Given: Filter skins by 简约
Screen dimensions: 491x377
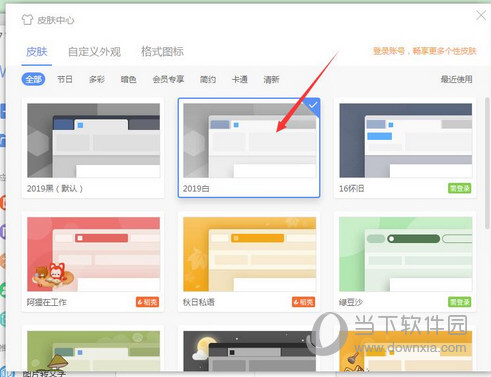Looking at the screenshot, I should click(208, 79).
